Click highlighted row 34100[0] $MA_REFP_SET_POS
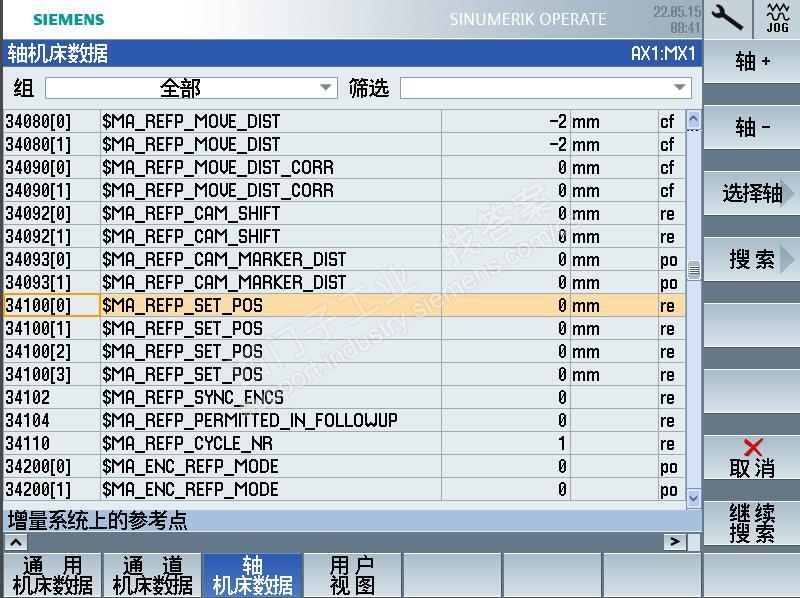 coord(344,305)
